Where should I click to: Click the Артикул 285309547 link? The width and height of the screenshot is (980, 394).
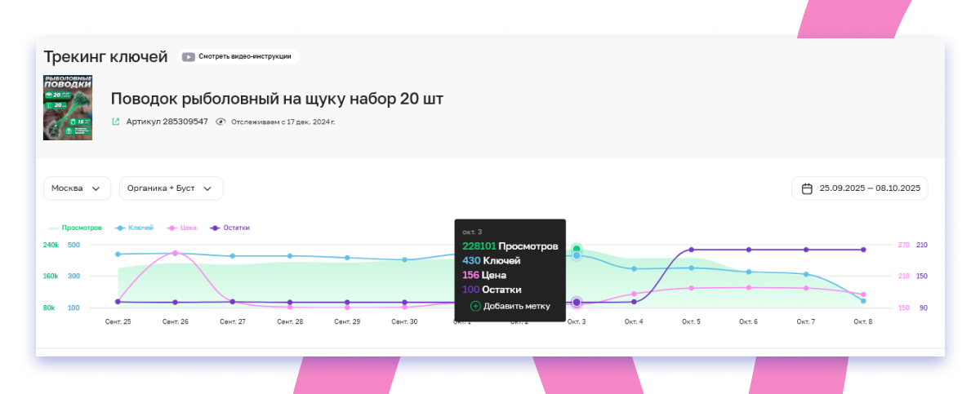[x=167, y=122]
